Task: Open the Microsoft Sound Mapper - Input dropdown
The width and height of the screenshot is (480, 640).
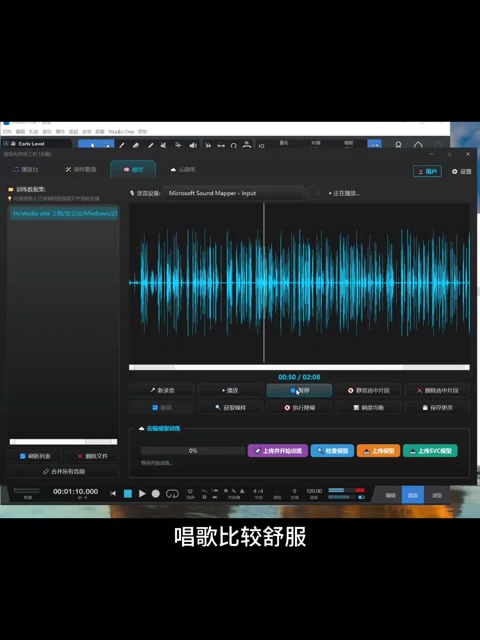Action: click(233, 193)
